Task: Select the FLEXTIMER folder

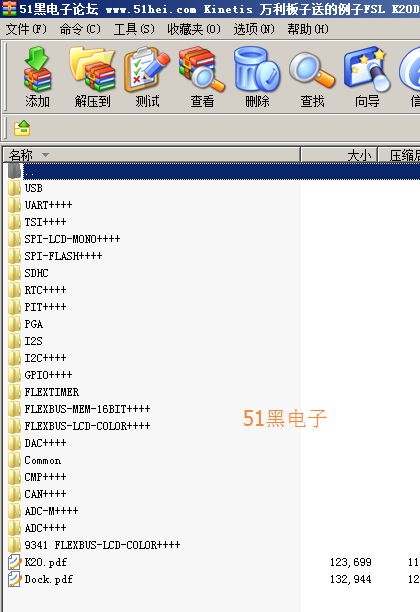Action: (x=52, y=392)
